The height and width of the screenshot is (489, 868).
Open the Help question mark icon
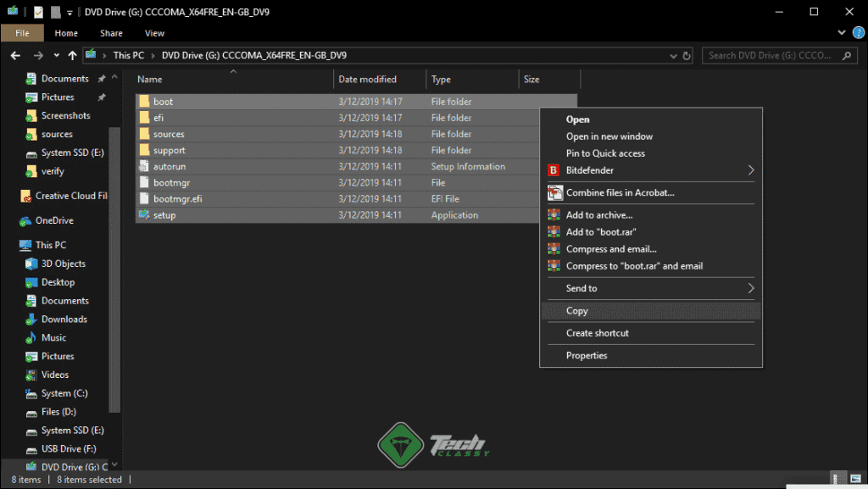[857, 32]
